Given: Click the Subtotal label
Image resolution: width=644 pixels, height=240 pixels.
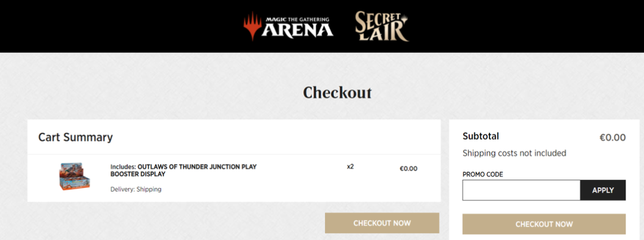Looking at the screenshot, I should tap(480, 137).
